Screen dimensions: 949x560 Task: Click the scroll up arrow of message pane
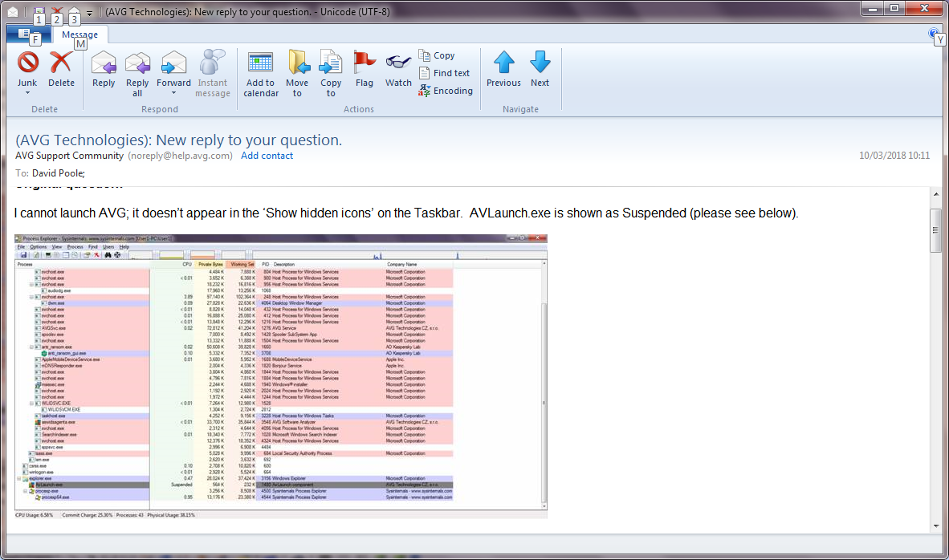pyautogui.click(x=935, y=194)
